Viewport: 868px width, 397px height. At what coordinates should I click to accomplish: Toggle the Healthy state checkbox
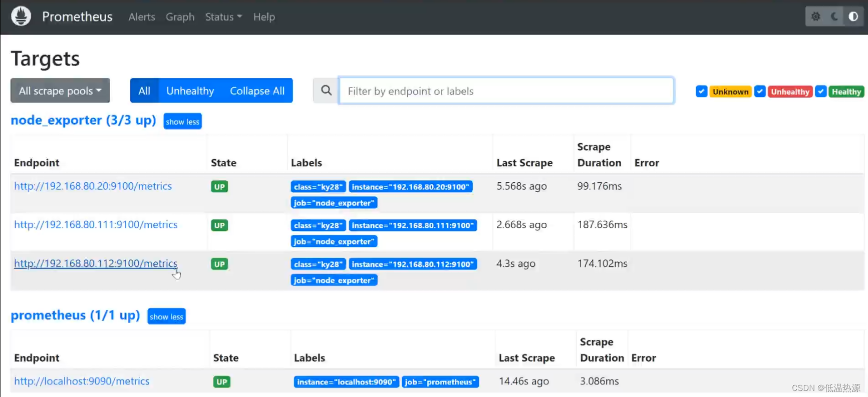(x=820, y=92)
